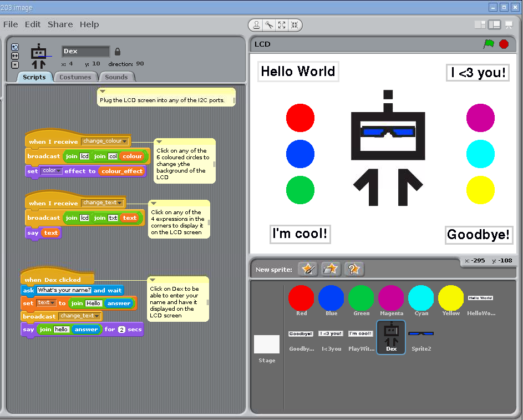
Task: Open the Share menu
Action: (60, 24)
